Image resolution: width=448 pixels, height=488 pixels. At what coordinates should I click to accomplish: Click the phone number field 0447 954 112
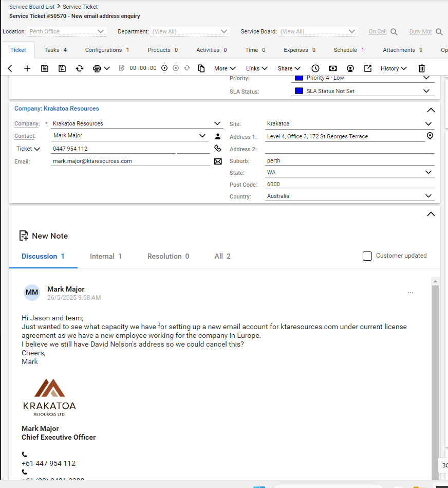click(113, 149)
